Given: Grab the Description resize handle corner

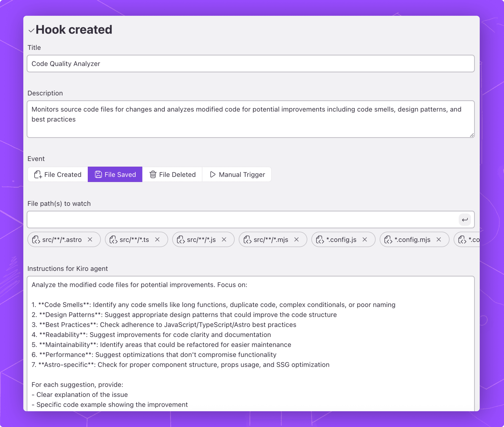Looking at the screenshot, I should pyautogui.click(x=472, y=135).
